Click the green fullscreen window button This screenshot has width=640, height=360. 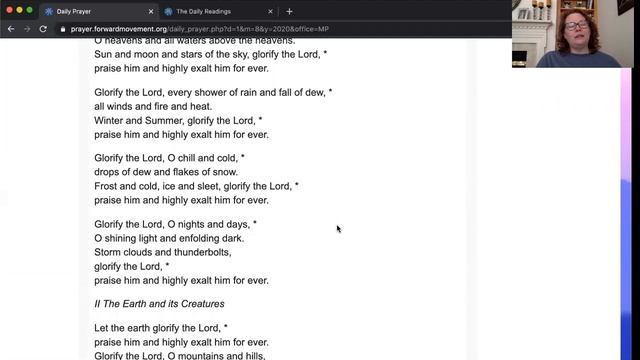pos(29,10)
